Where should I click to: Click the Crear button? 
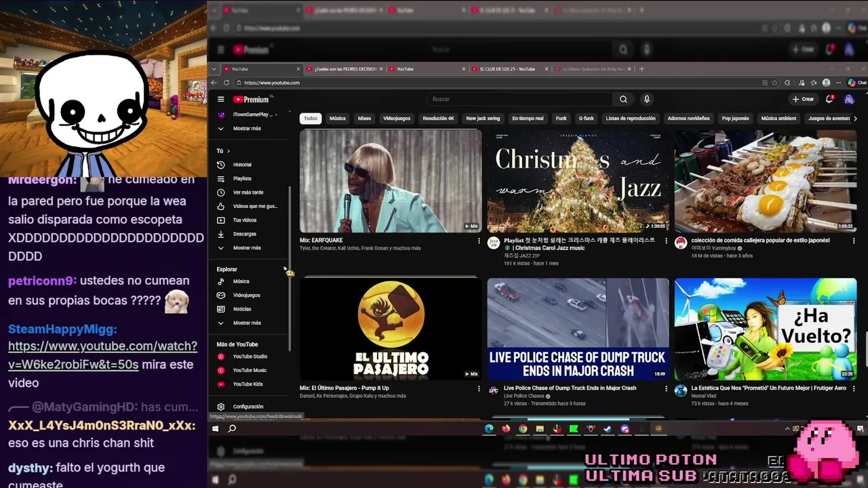pos(803,99)
